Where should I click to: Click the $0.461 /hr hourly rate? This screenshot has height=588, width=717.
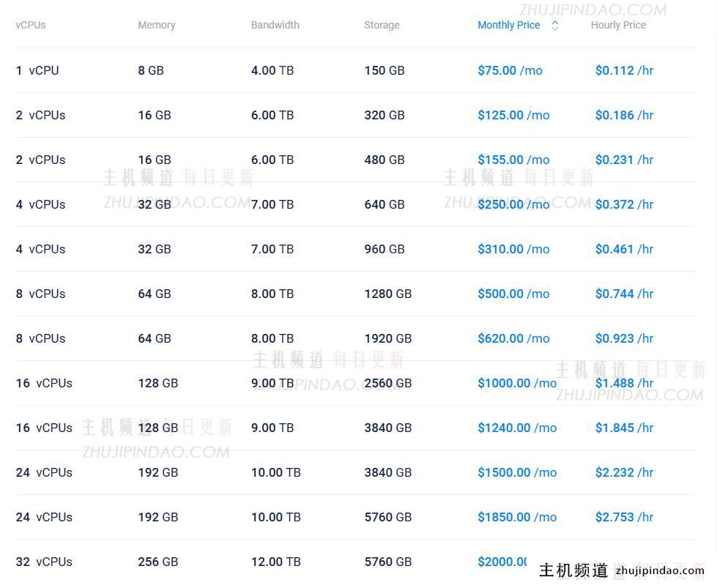624,249
